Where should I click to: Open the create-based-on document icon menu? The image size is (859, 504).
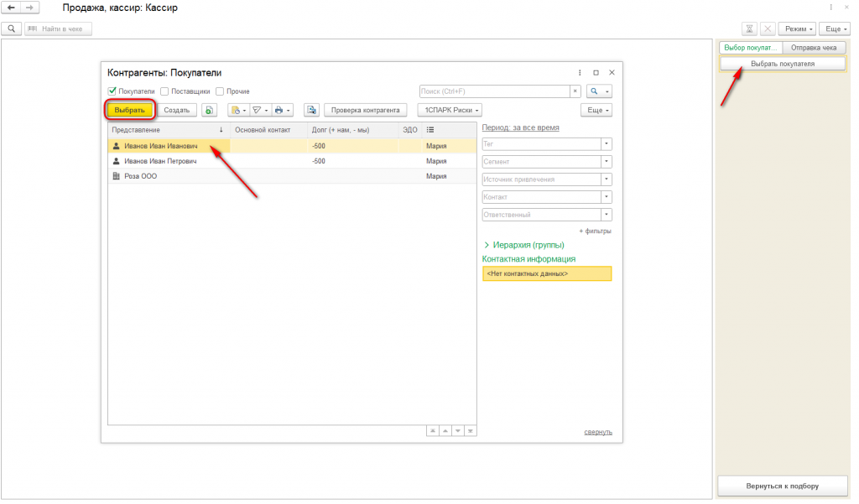click(x=238, y=110)
